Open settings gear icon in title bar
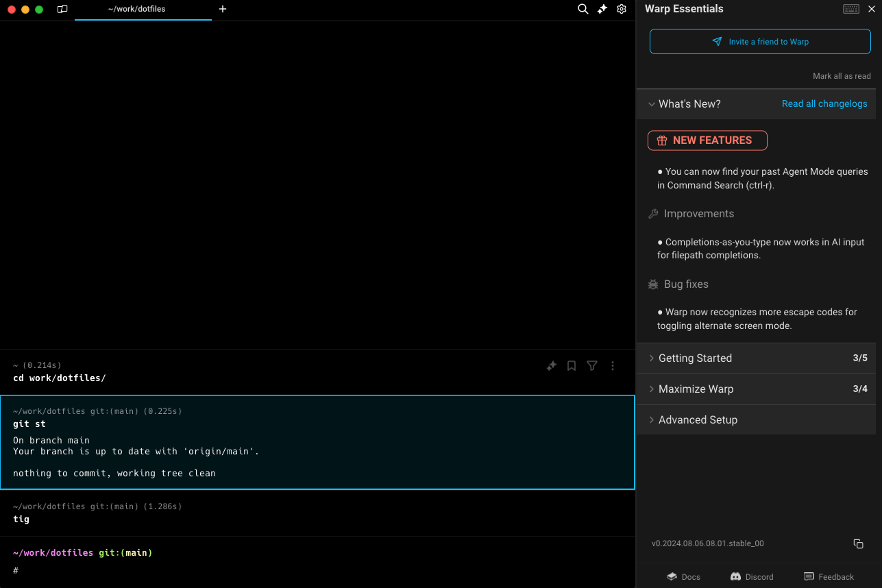The height and width of the screenshot is (588, 882). [622, 9]
